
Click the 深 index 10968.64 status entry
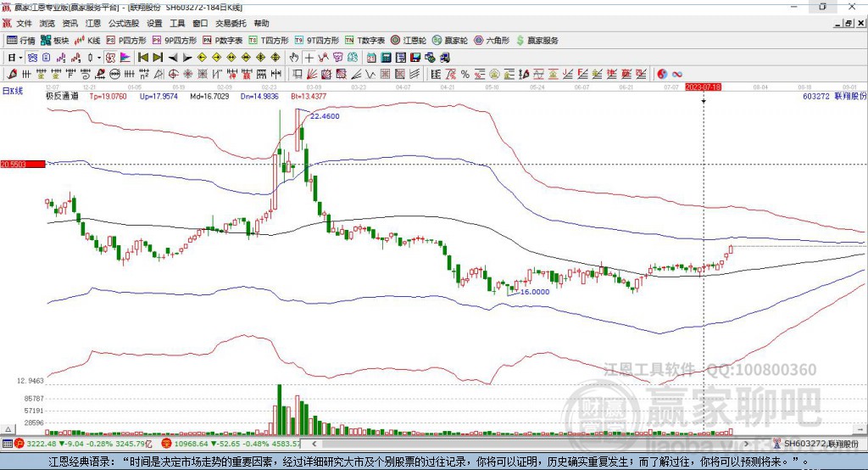(x=231, y=444)
